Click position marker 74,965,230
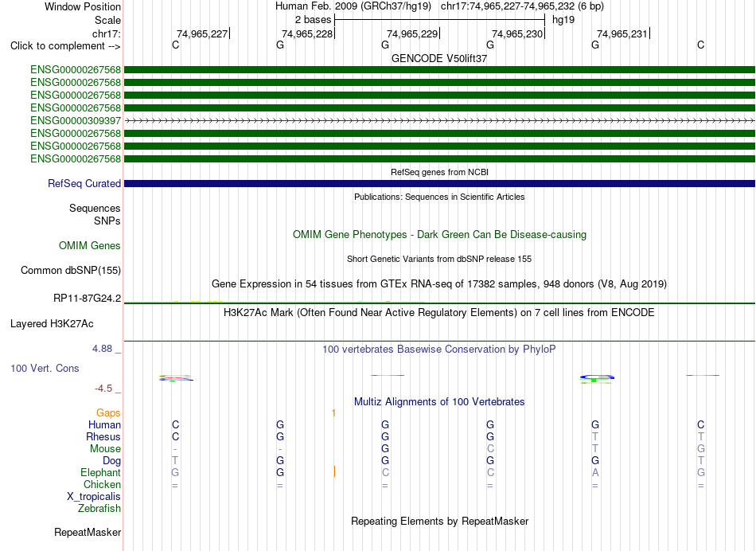The height and width of the screenshot is (551, 756). (518, 33)
